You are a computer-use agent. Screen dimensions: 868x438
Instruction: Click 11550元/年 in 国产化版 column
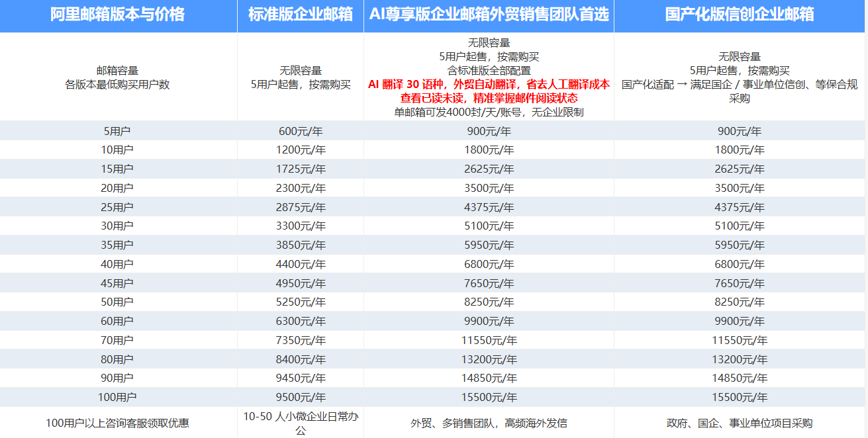pos(740,341)
